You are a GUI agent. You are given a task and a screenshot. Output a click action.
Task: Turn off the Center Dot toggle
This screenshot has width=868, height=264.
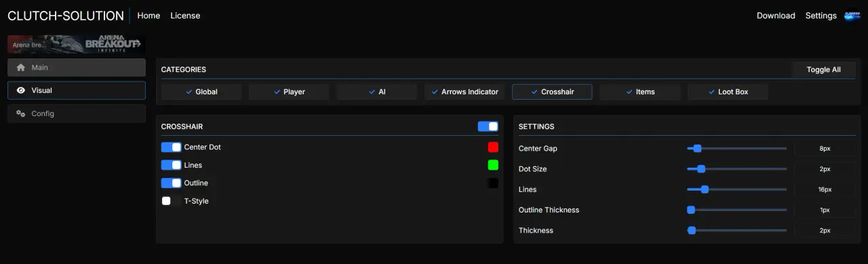(x=172, y=147)
